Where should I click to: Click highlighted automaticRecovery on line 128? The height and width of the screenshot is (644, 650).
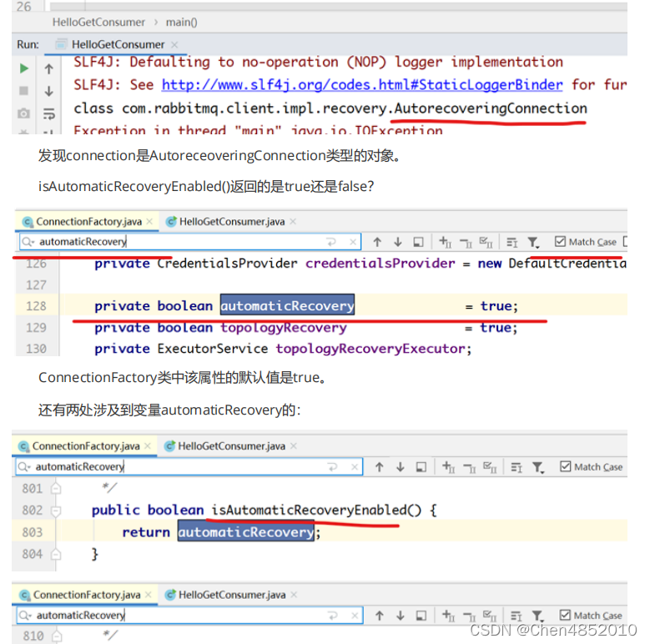click(287, 306)
